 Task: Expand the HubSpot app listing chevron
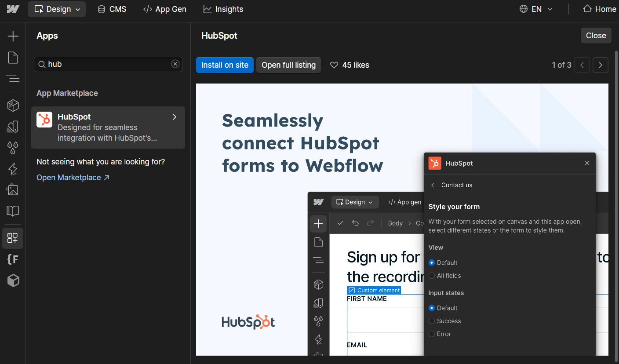click(x=174, y=117)
